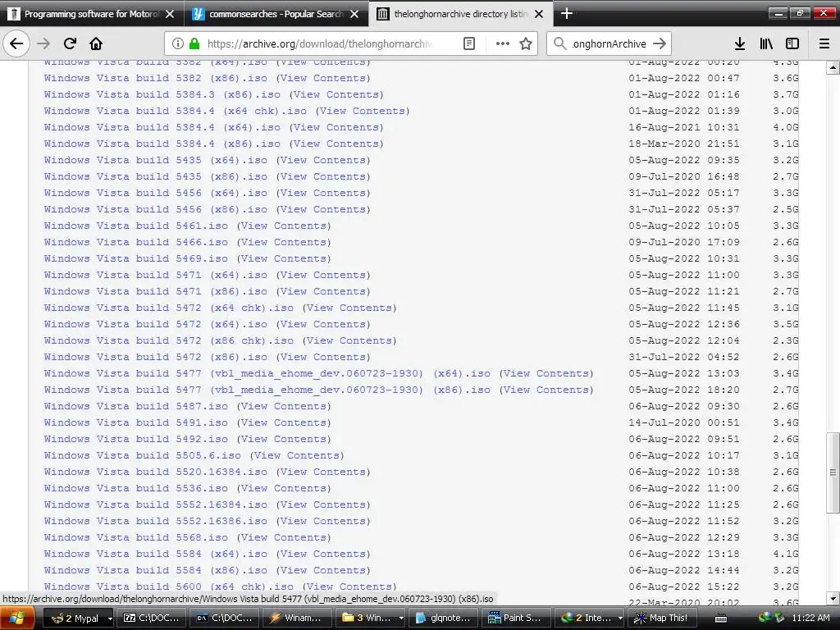View Contents of build 5477 (x86).iso
840x630 pixels.
tap(546, 390)
